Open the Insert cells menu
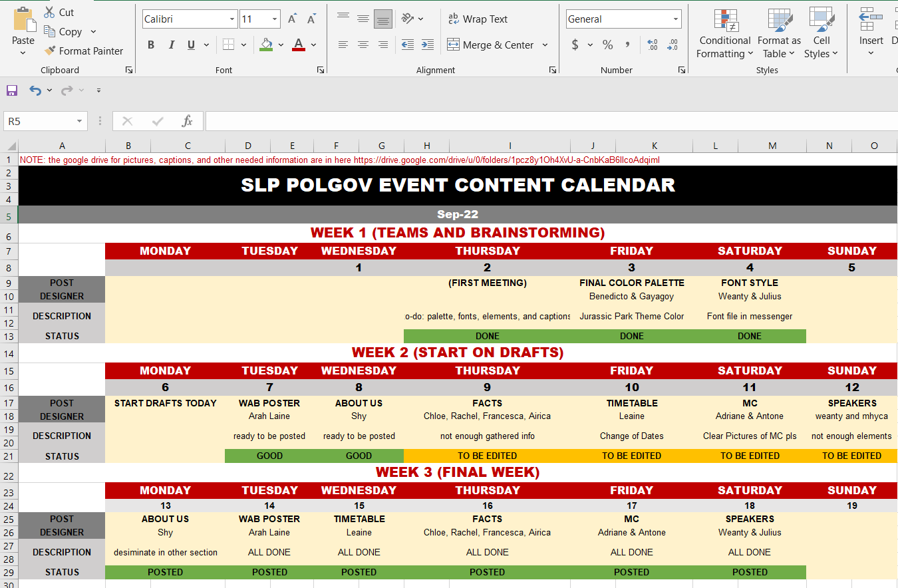This screenshot has height=588, width=898. click(x=871, y=33)
